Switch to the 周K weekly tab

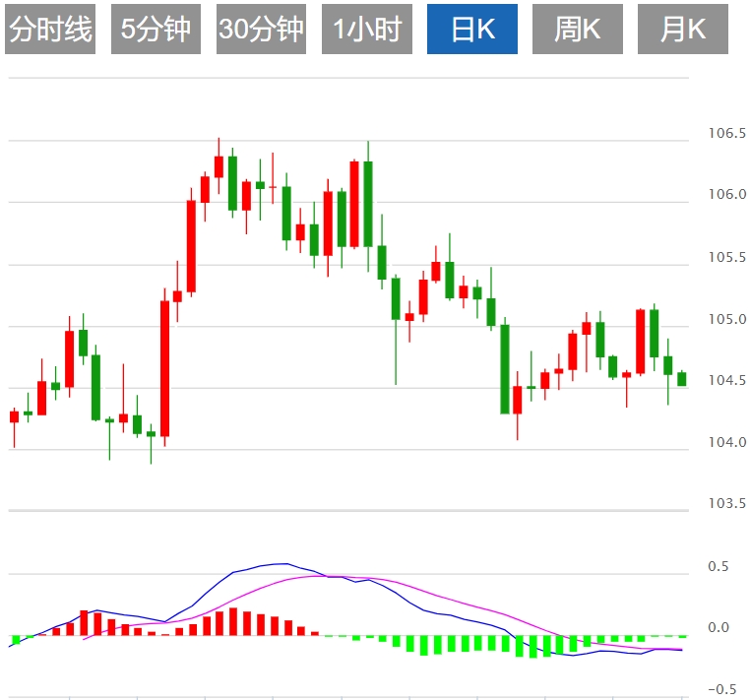(x=578, y=30)
